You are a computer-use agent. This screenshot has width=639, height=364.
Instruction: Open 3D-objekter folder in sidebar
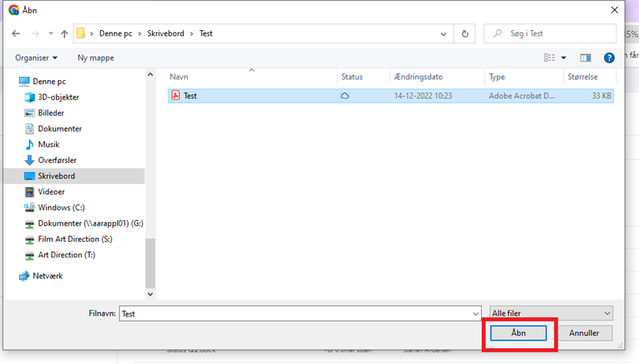[x=58, y=97]
